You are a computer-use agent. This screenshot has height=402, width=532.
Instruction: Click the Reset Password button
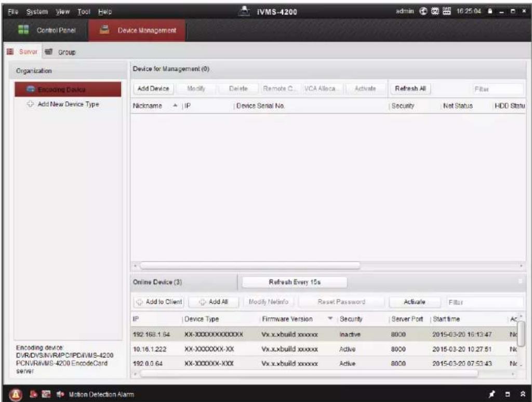click(x=341, y=302)
